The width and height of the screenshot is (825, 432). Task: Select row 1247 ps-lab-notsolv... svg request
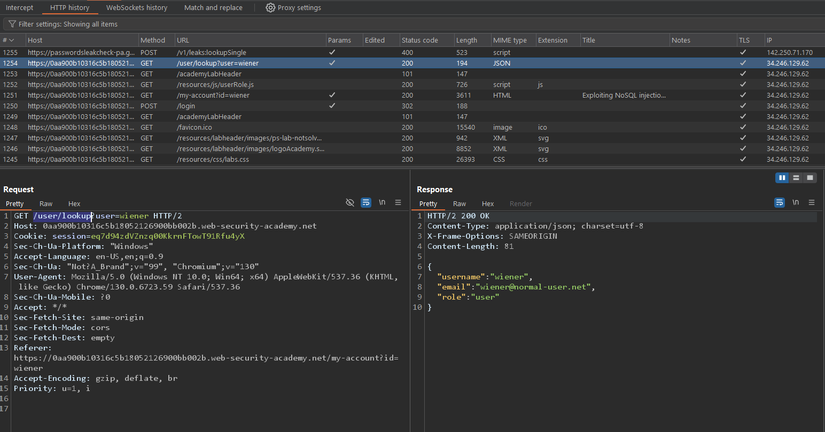pos(412,138)
